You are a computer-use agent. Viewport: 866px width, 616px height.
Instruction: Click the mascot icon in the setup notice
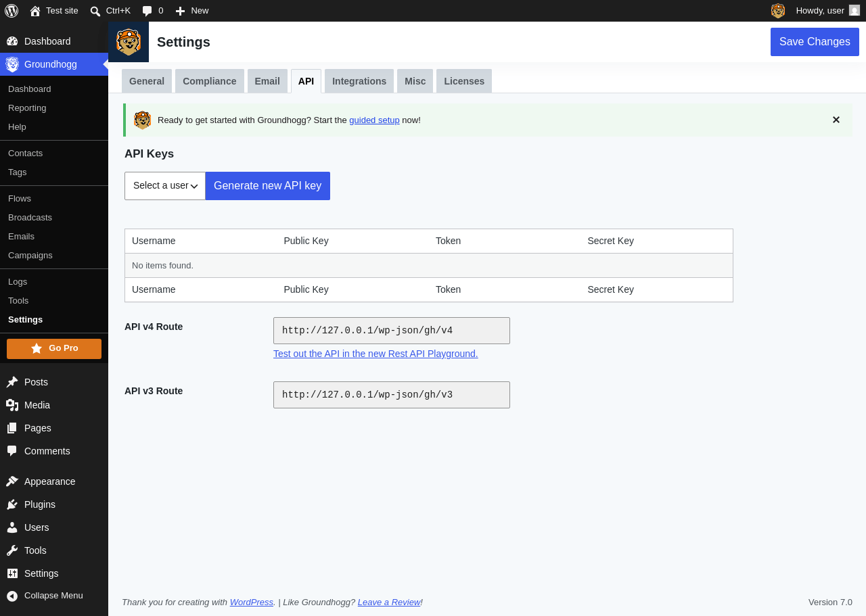click(143, 120)
